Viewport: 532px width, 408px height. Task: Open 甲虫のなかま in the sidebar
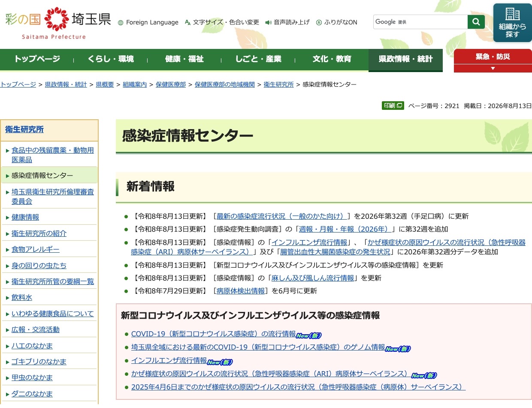pyautogui.click(x=32, y=378)
